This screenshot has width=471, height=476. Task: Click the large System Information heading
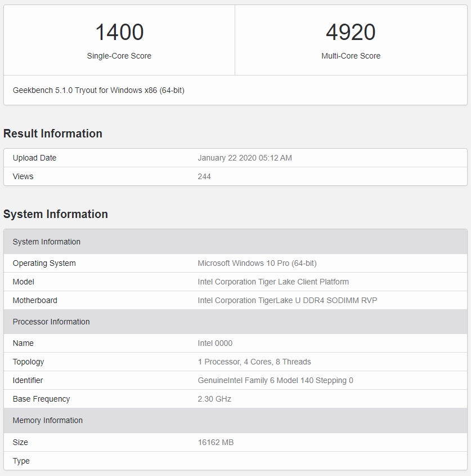pyautogui.click(x=56, y=214)
